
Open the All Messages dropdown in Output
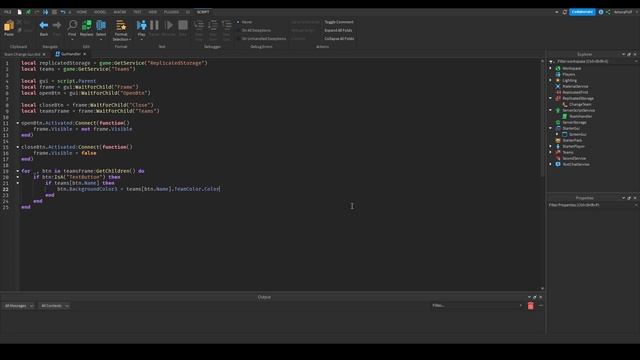click(19, 306)
